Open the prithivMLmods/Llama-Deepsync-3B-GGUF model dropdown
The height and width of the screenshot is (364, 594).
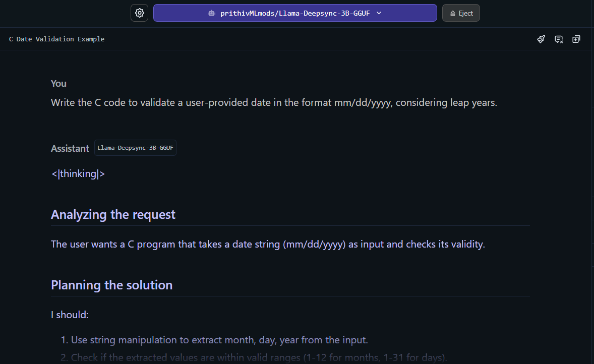pyautogui.click(x=295, y=13)
